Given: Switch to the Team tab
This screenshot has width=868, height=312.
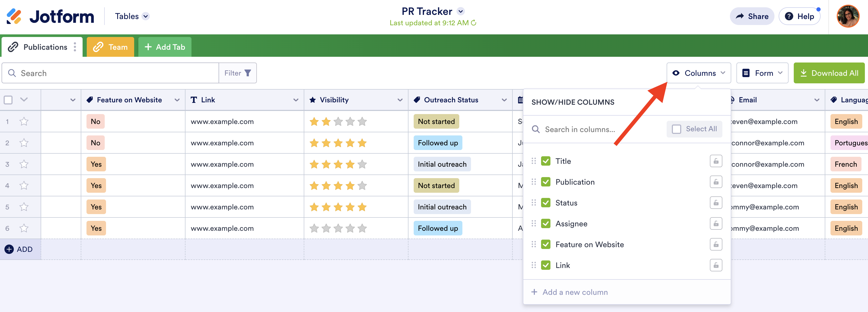Looking at the screenshot, I should coord(110,47).
